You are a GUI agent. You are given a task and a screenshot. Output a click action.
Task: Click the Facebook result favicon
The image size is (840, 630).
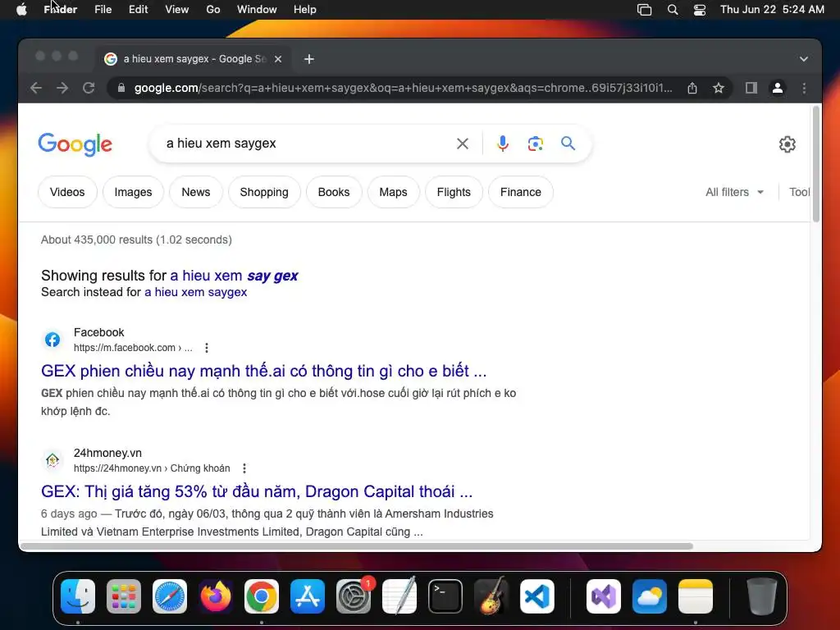click(52, 340)
